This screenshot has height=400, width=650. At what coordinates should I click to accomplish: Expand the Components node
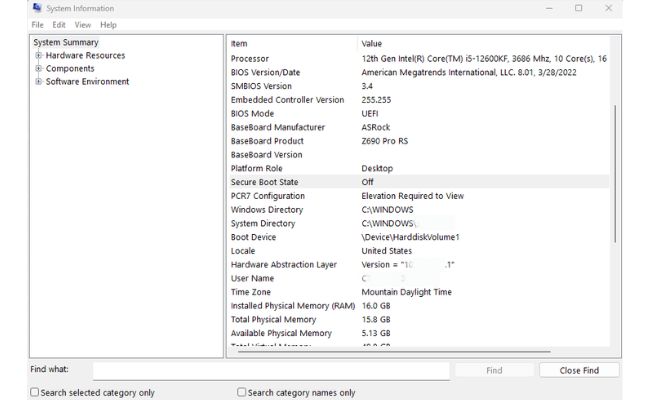tap(38, 68)
